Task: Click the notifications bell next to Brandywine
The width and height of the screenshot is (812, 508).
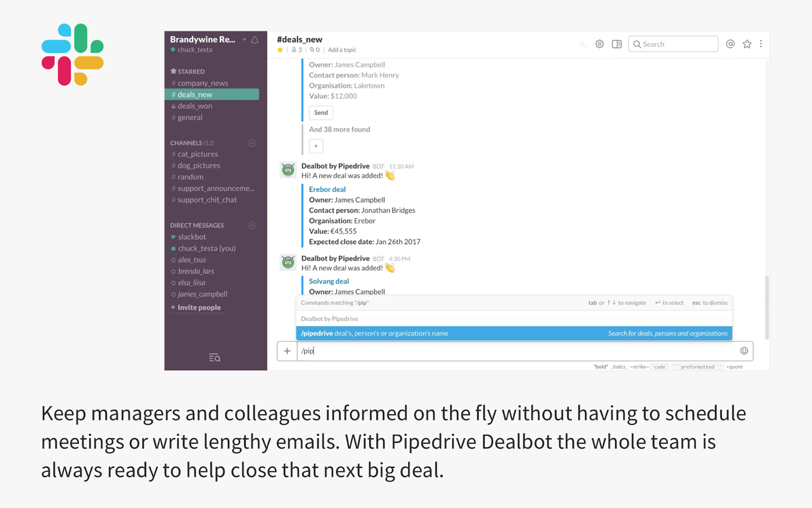Action: click(255, 40)
